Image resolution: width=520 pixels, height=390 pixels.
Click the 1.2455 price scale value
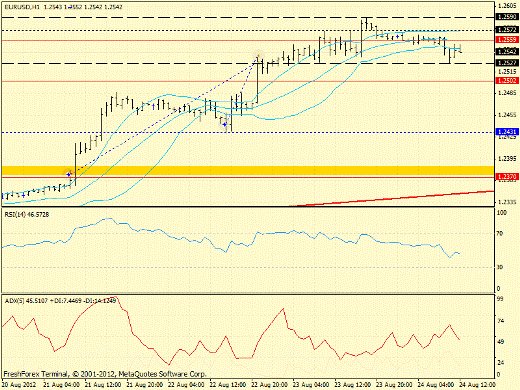[x=507, y=115]
